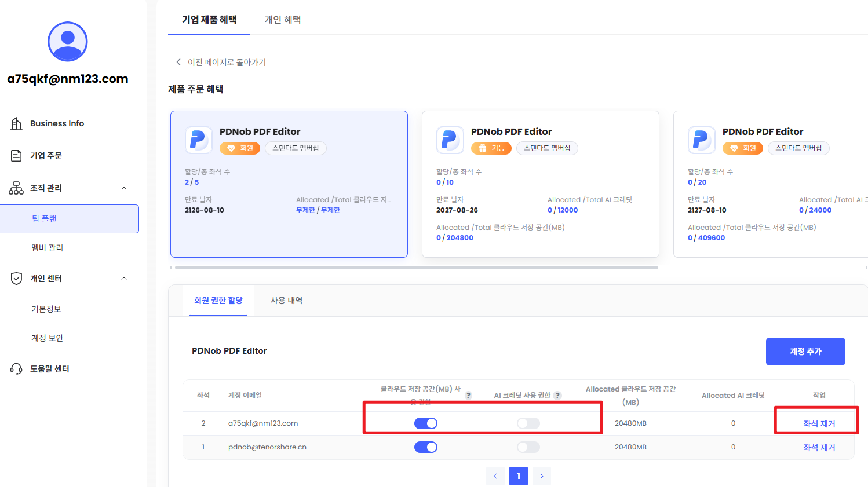Click 기능 badge in the second product card
The image size is (868, 490).
coord(491,148)
